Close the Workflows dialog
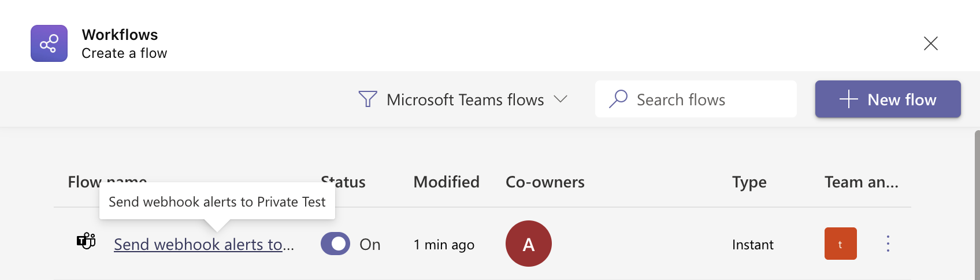This screenshot has height=280, width=980. [x=930, y=43]
